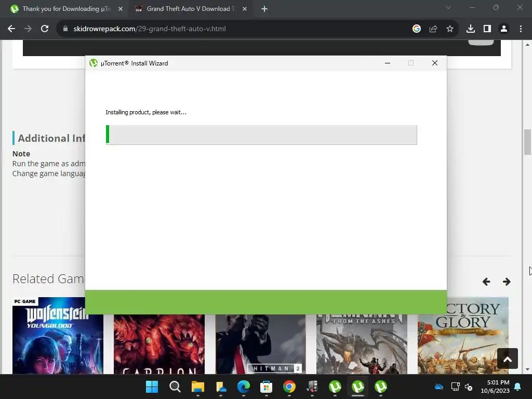
Task: Click the 'Installing product, please wait...' text
Action: 146,112
